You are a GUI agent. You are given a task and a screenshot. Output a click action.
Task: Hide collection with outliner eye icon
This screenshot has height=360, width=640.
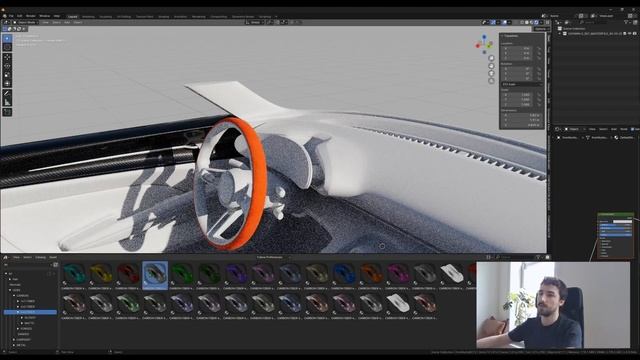click(x=629, y=33)
